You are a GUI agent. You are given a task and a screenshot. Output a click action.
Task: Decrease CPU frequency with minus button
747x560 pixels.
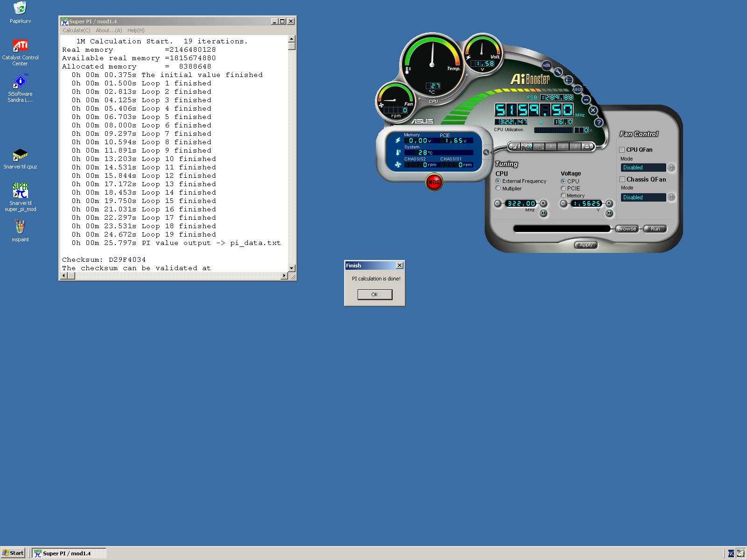click(x=498, y=203)
